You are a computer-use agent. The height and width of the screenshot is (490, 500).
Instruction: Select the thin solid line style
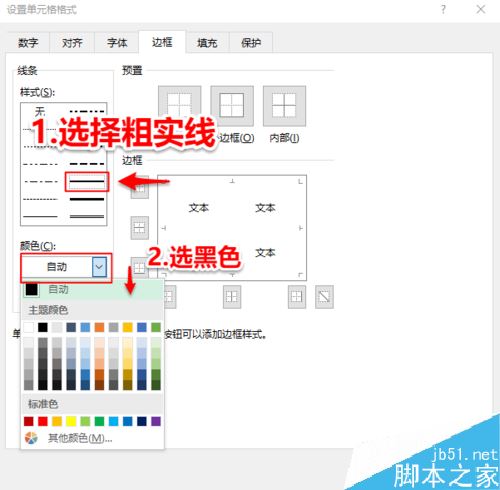point(40,216)
